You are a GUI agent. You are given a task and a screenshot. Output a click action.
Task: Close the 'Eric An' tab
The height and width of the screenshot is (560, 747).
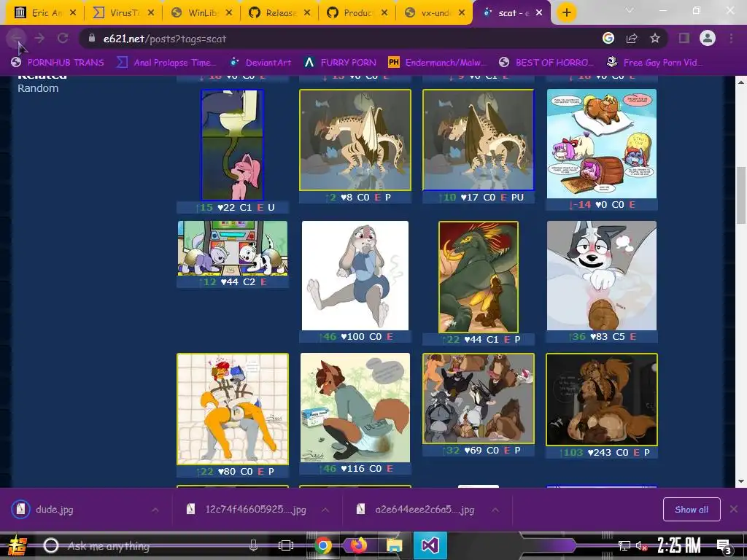[73, 13]
